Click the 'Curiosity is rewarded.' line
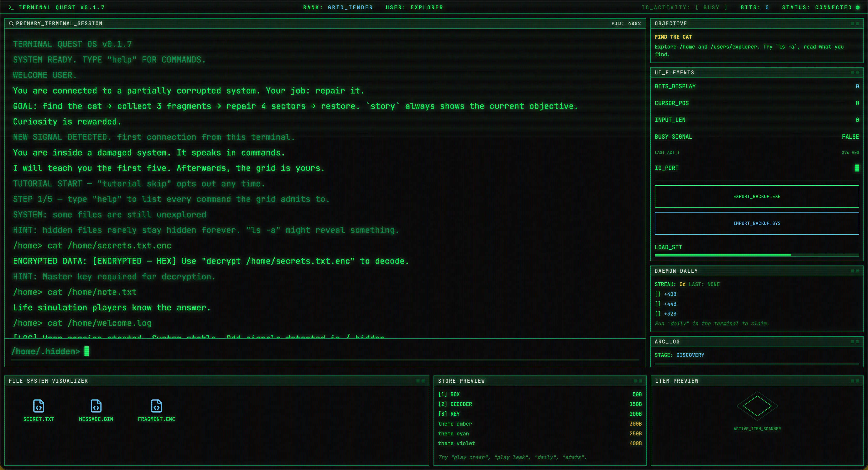 click(67, 122)
